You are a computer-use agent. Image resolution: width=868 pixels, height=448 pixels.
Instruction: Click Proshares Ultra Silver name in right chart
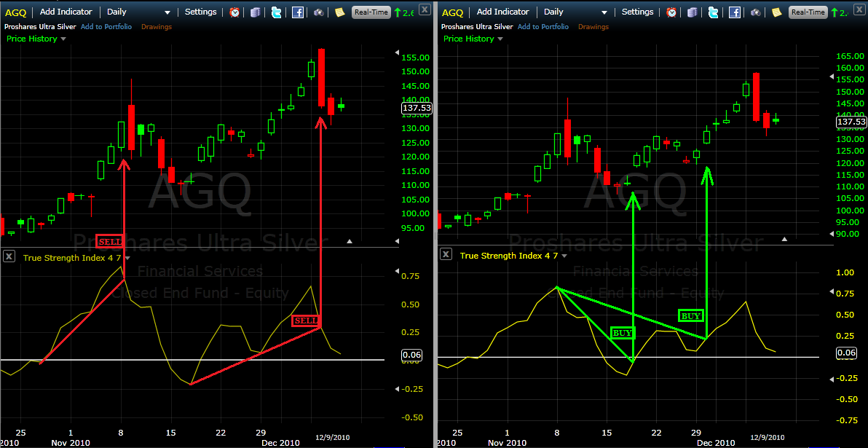point(477,26)
